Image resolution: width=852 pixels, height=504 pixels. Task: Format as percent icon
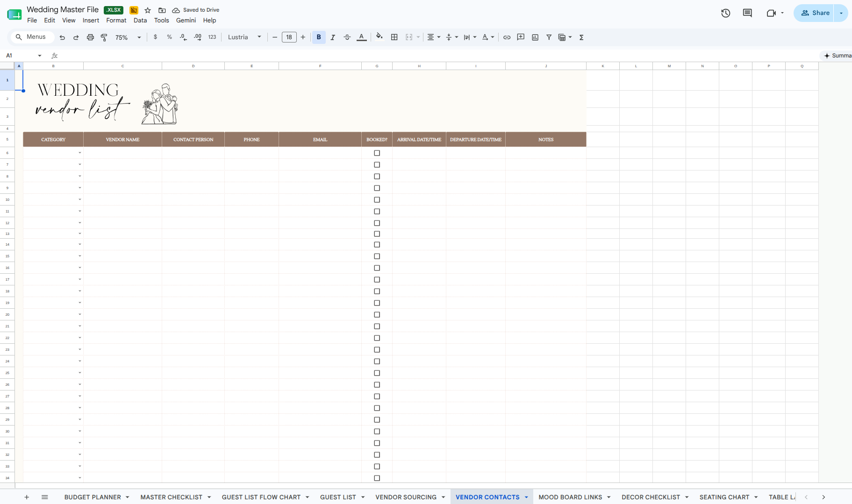coord(169,37)
